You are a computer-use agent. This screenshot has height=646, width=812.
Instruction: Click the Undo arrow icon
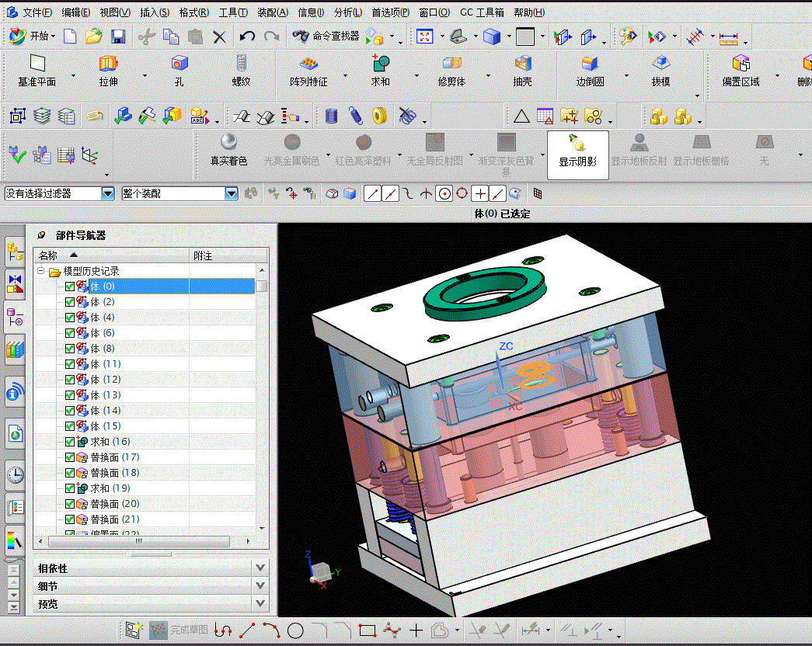pyautogui.click(x=247, y=36)
